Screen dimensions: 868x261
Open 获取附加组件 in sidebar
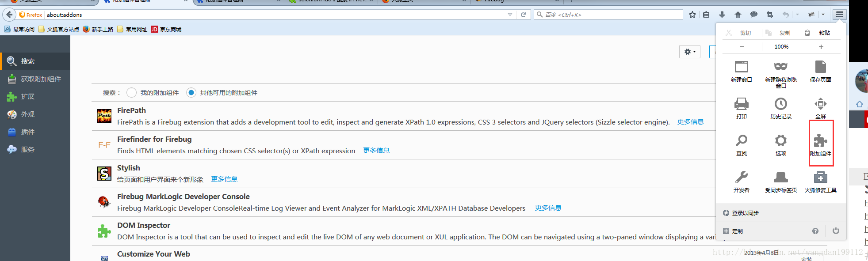(x=35, y=79)
